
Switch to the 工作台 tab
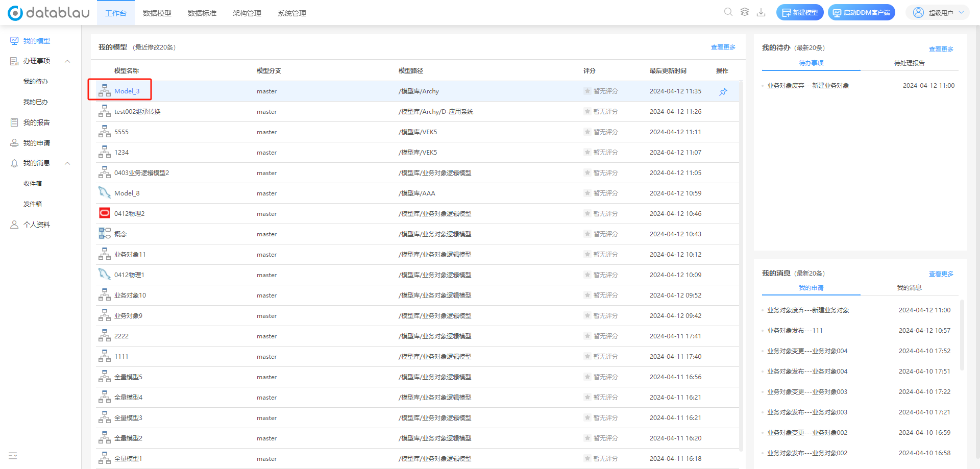point(116,13)
